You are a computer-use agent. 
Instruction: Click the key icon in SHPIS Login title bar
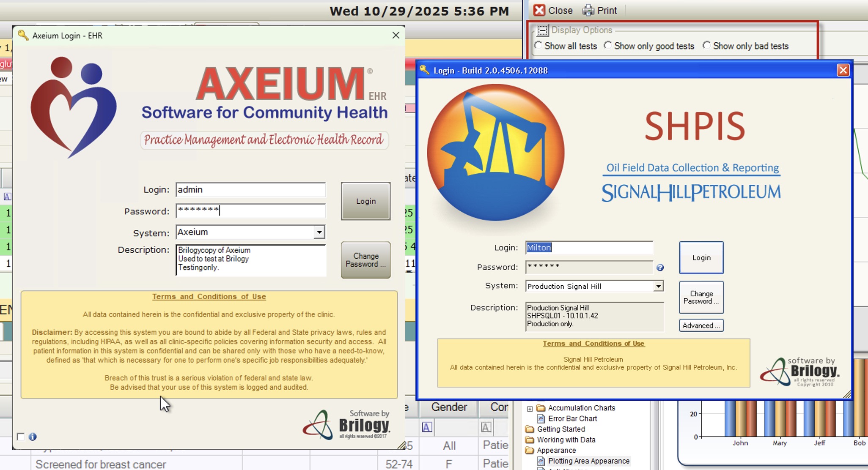pos(424,70)
